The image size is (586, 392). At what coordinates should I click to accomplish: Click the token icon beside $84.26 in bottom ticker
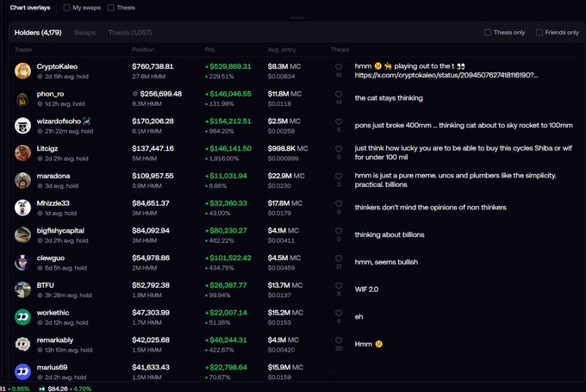coord(42,389)
